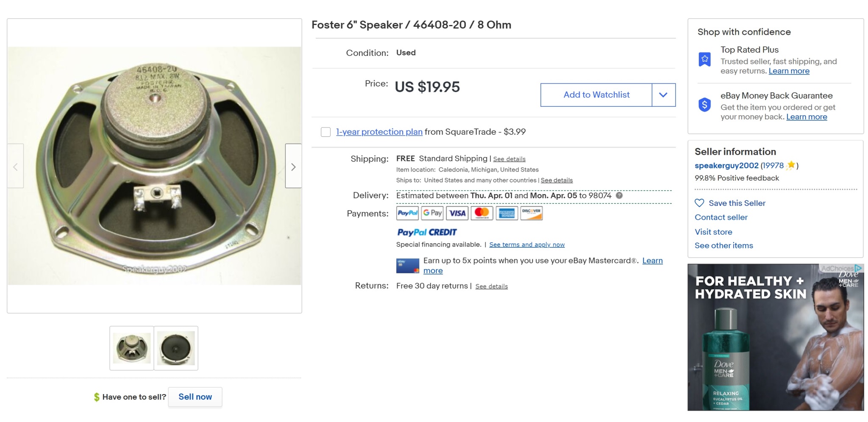
Task: Click the AdChoices icon on the ad
Action: coord(858,268)
